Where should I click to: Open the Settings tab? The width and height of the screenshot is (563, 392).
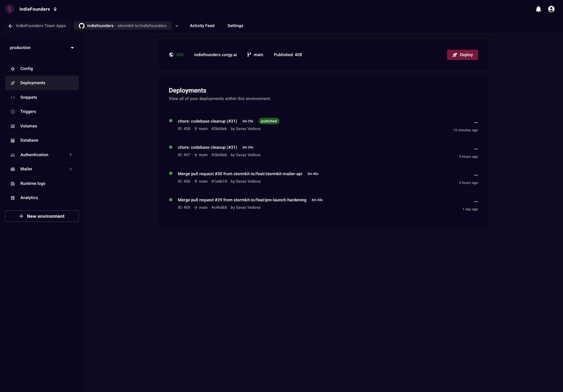[235, 26]
